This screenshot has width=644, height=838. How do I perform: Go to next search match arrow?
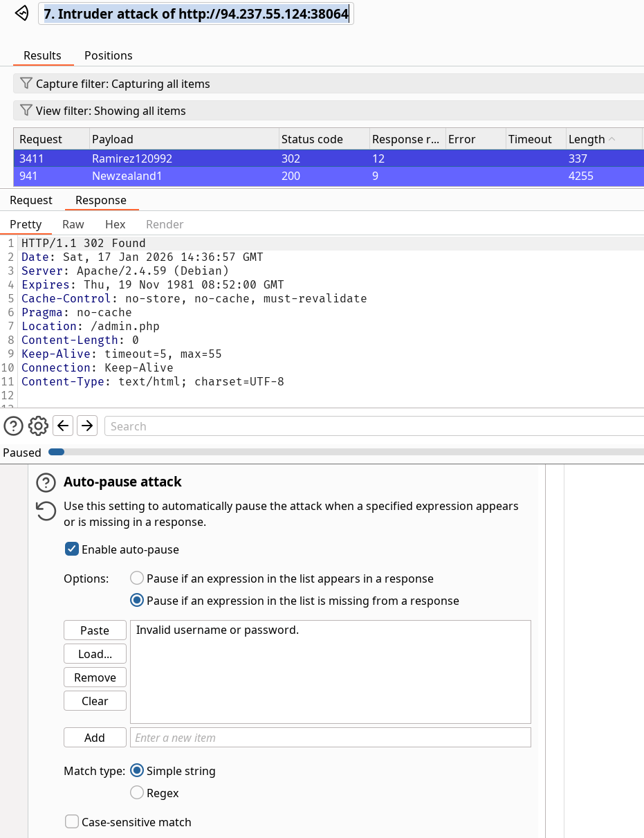86,426
